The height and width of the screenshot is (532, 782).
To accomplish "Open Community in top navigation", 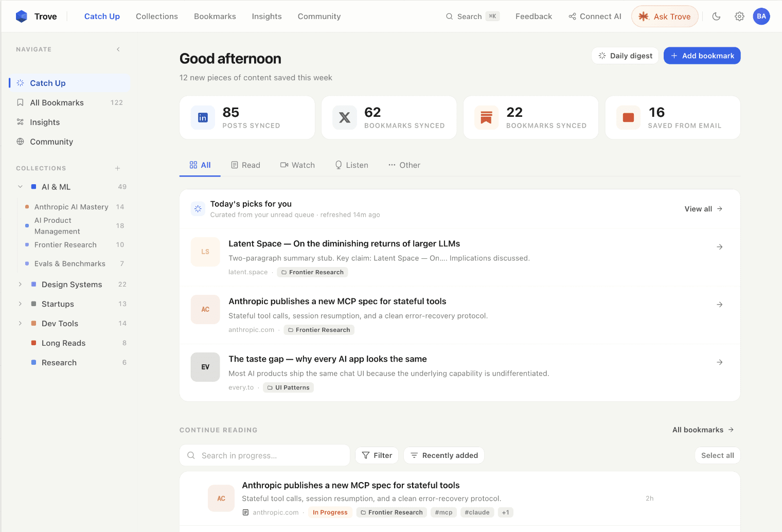I will [319, 16].
